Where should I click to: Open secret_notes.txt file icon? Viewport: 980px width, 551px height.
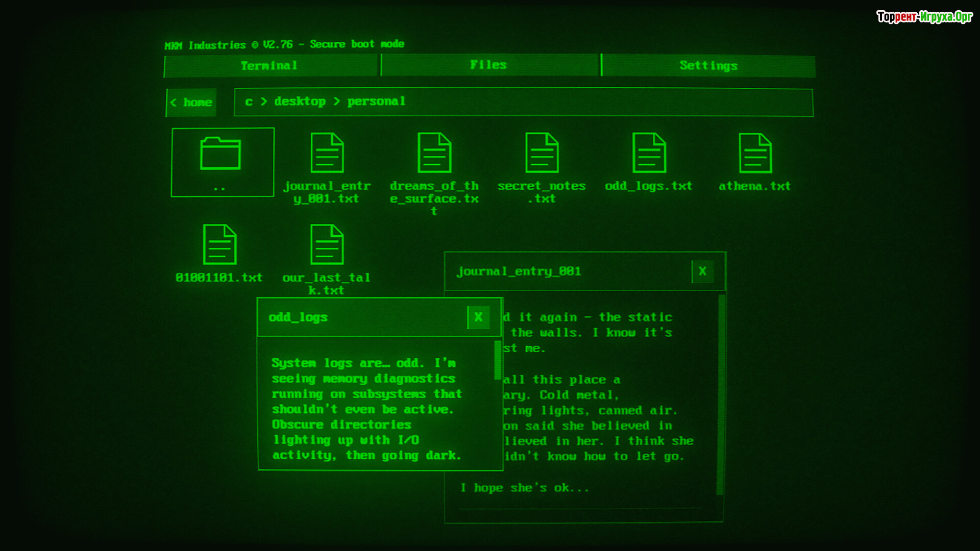(542, 153)
